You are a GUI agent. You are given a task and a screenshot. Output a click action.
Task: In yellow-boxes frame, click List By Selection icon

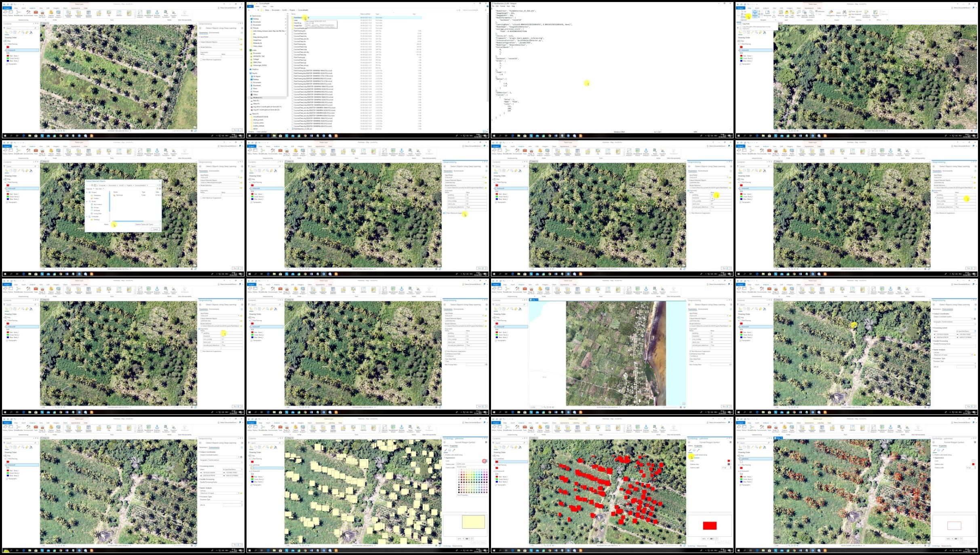coord(259,447)
